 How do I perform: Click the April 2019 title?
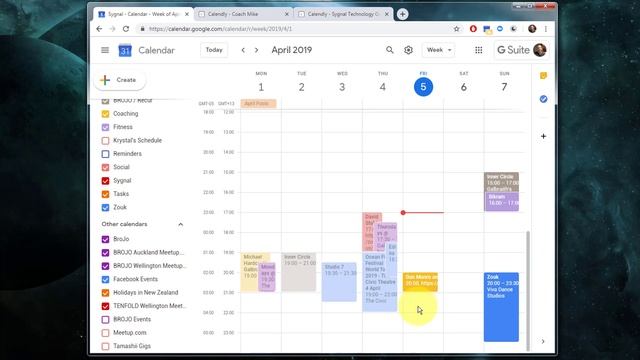point(291,50)
